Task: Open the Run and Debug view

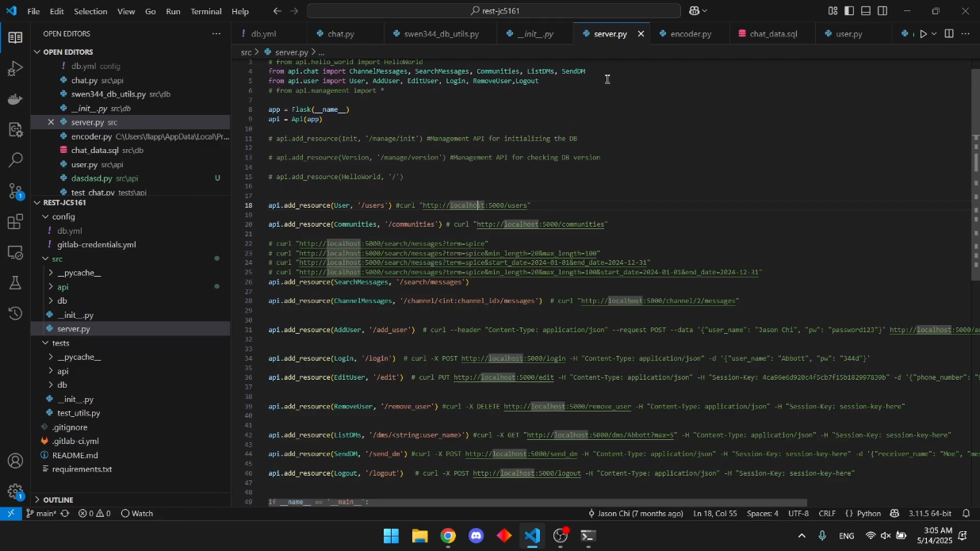Action: (15, 68)
